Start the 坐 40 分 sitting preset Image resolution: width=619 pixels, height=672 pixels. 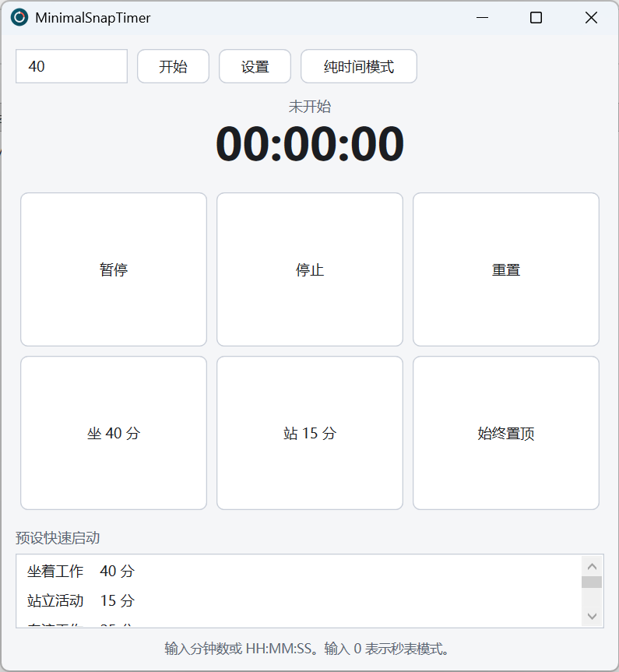point(114,433)
